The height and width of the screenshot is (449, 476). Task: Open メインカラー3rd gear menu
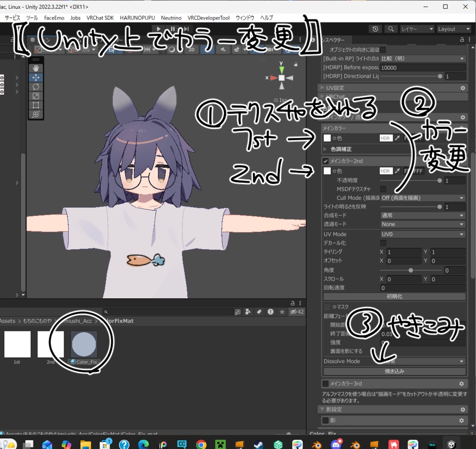(x=462, y=384)
